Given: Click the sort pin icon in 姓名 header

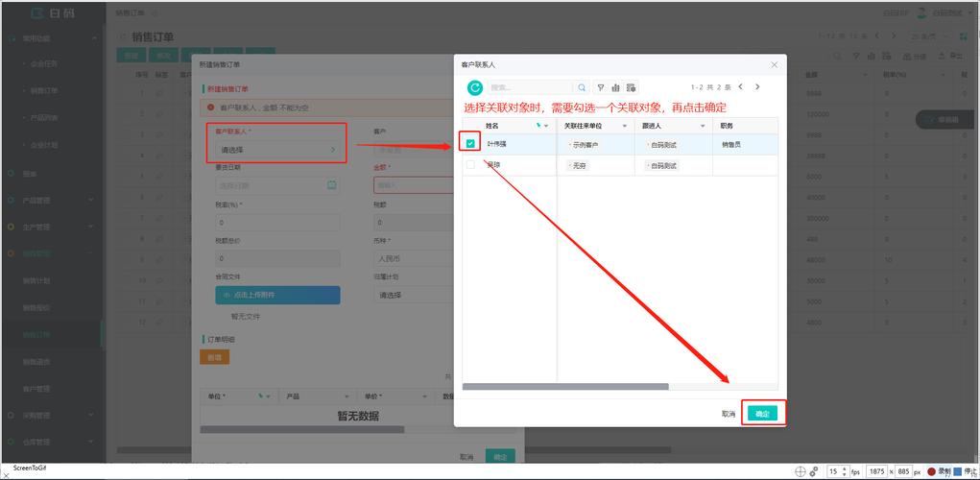Looking at the screenshot, I should [538, 126].
